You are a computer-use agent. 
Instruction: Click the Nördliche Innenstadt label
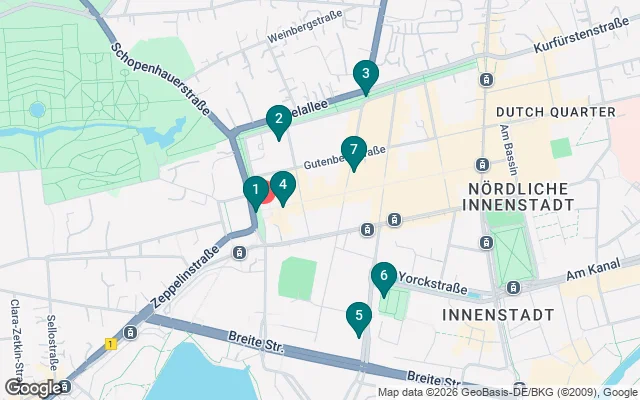[x=518, y=197]
